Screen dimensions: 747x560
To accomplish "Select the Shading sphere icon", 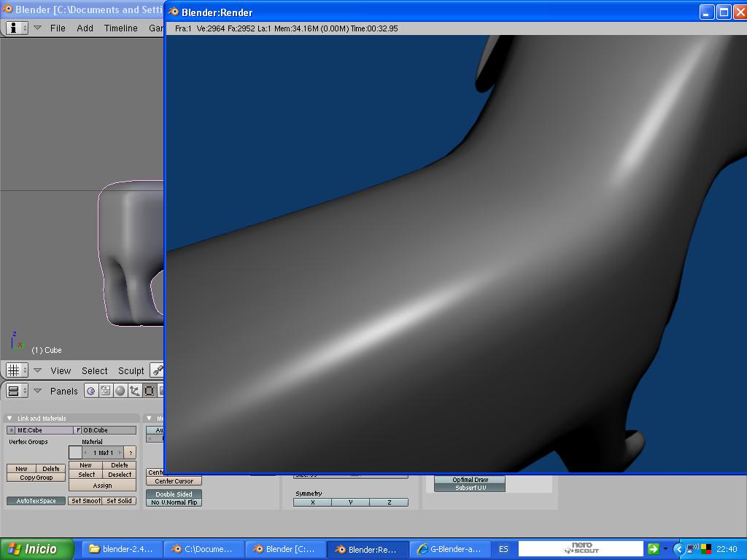I will [120, 391].
